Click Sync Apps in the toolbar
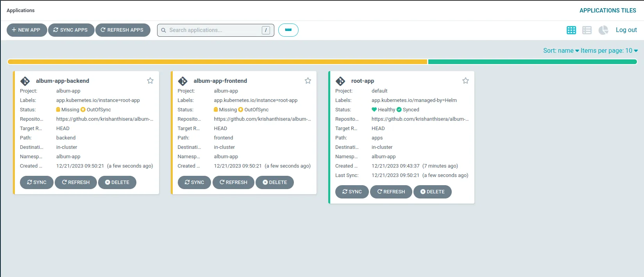The image size is (644, 277). [71, 30]
